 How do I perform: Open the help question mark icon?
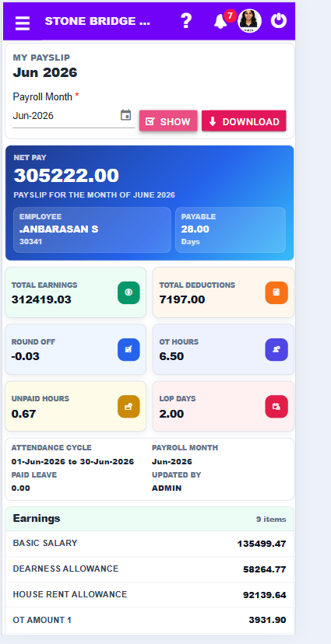186,20
